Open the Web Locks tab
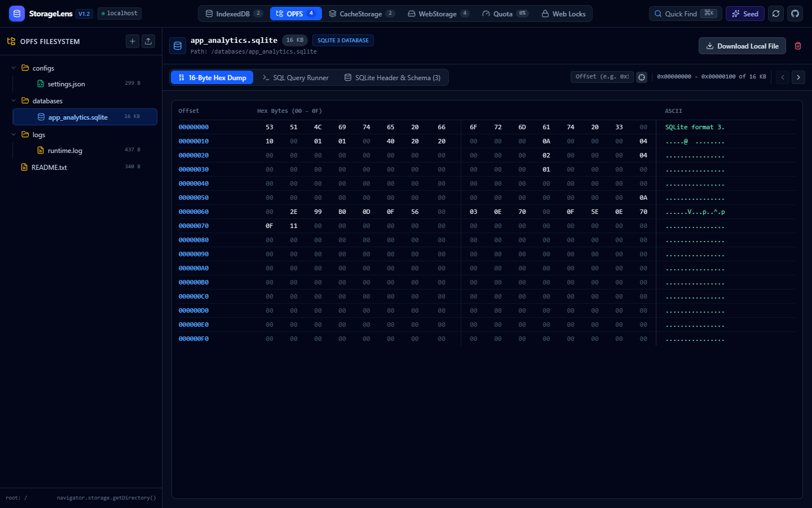The height and width of the screenshot is (508, 812). [563, 14]
